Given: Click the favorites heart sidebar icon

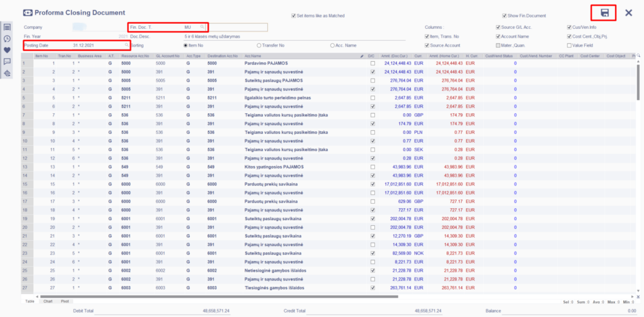Looking at the screenshot, I should 8,50.
